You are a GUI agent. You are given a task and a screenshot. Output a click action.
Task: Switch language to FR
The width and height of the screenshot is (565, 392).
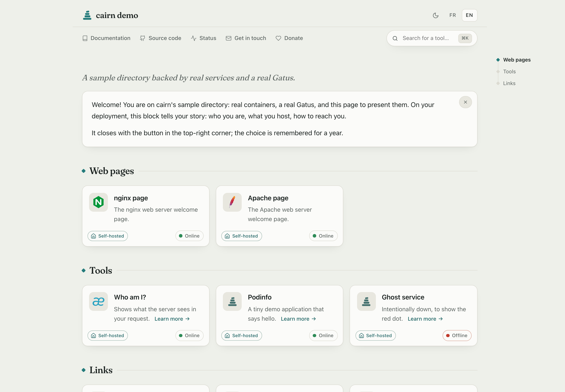pyautogui.click(x=452, y=15)
